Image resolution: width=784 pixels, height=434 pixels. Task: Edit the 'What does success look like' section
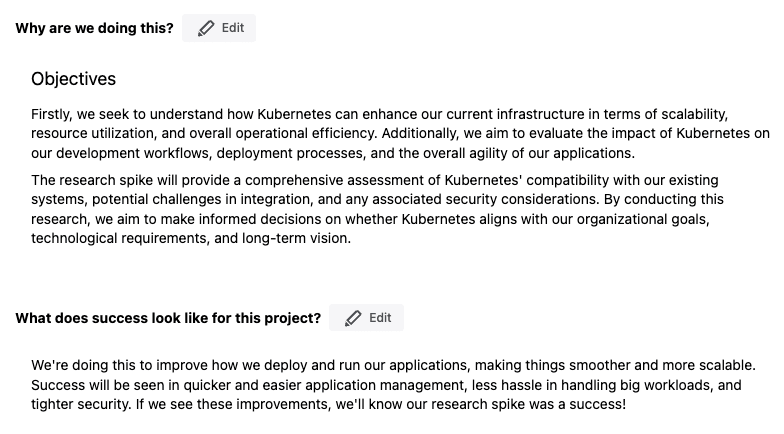[x=366, y=318]
